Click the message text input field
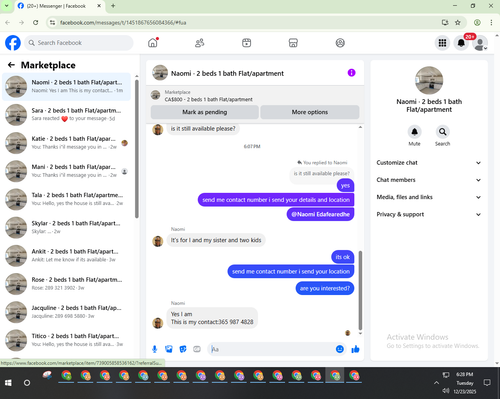This screenshot has width=500, height=399. [272, 349]
